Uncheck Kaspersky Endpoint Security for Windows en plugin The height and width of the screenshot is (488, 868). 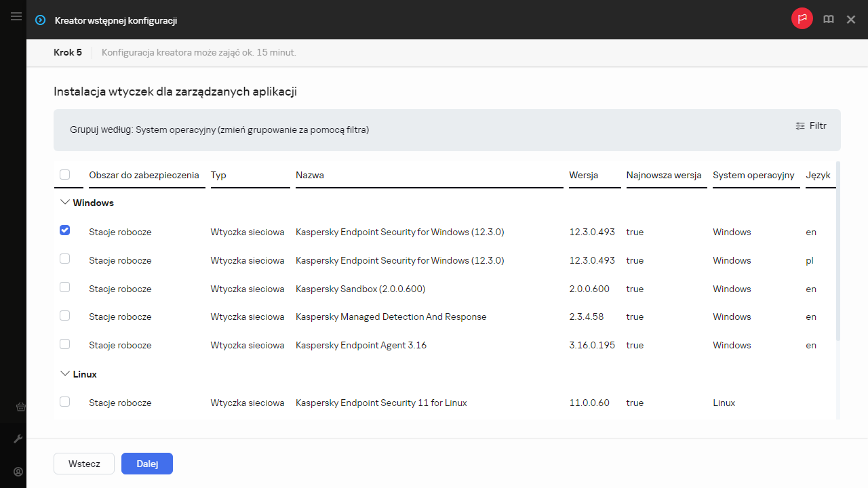pyautogui.click(x=64, y=230)
